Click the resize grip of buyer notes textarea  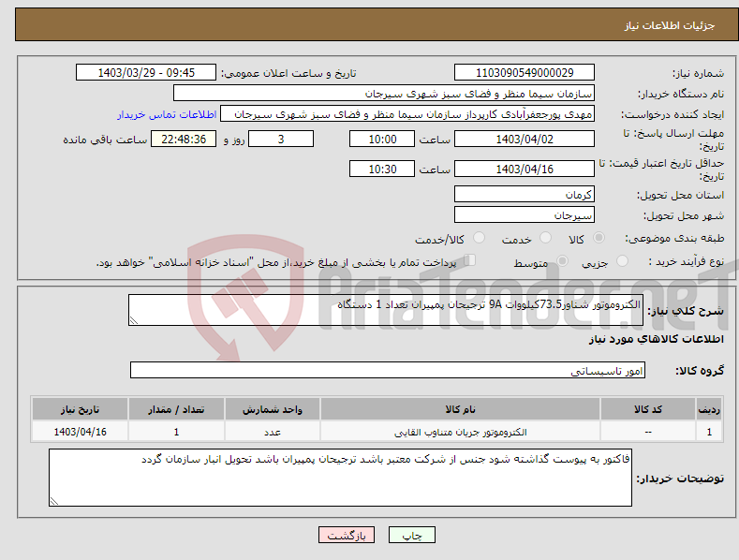(54, 501)
